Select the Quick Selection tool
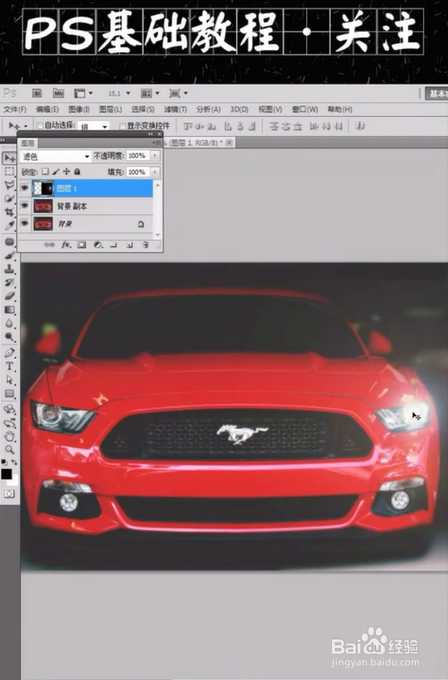Screen dimensions: 448x680 pos(9,199)
